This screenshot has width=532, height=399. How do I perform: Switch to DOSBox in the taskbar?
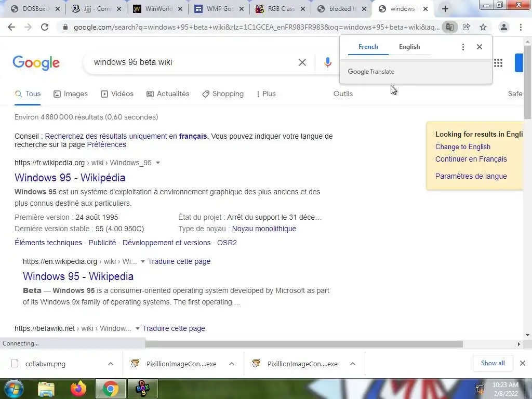pos(142,389)
